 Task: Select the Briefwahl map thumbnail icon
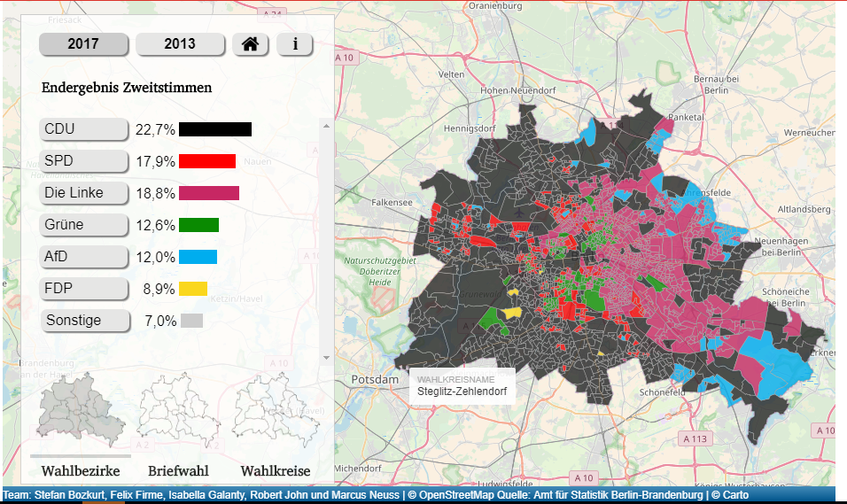(177, 407)
